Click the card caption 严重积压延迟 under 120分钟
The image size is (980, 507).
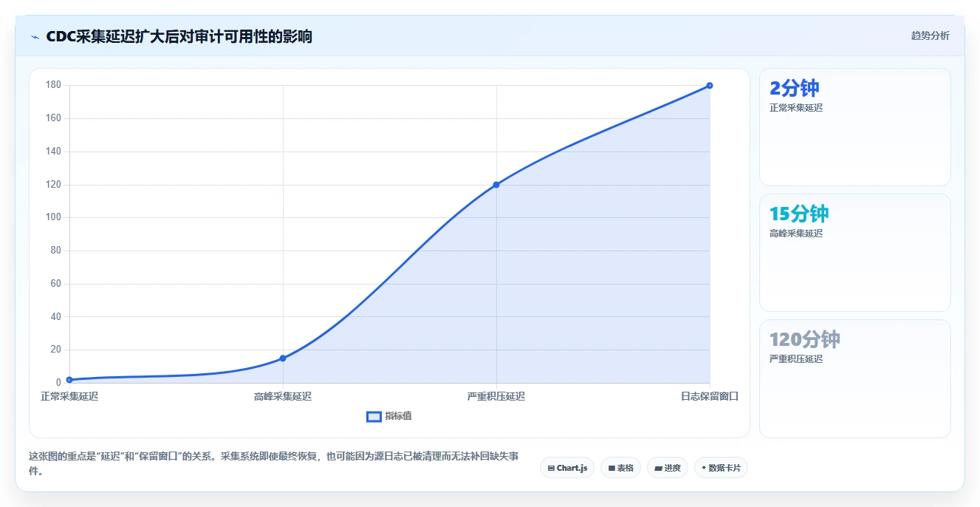click(x=796, y=359)
